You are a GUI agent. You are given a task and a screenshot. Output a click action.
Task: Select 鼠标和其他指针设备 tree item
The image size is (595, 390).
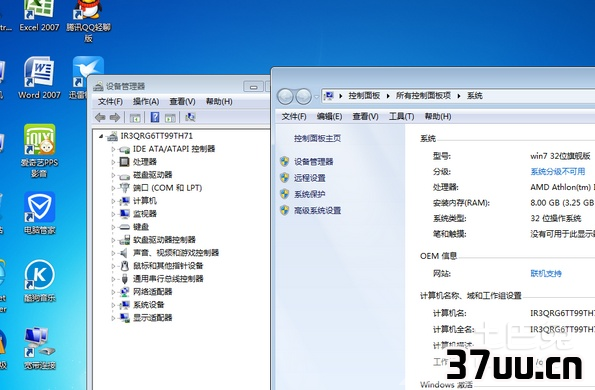(x=168, y=266)
